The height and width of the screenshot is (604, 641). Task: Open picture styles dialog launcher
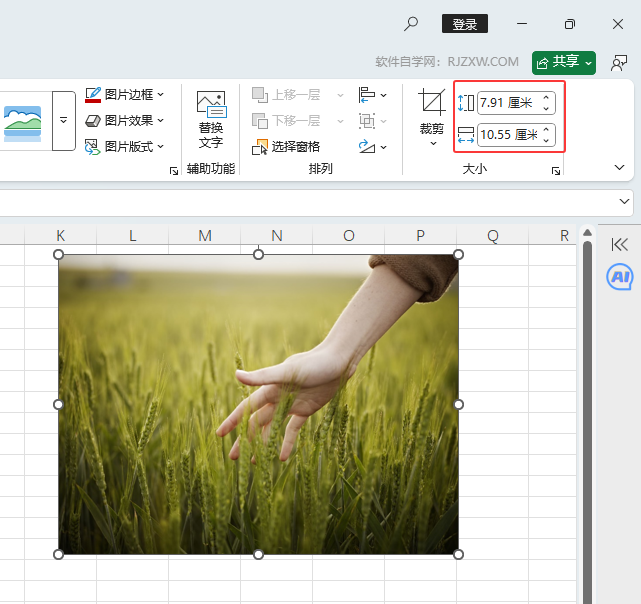(x=174, y=171)
